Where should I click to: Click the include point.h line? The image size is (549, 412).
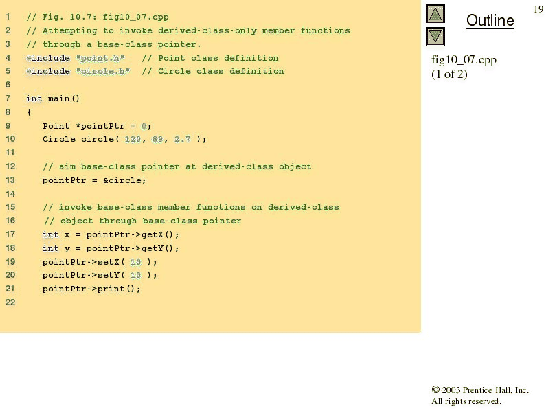coord(152,58)
